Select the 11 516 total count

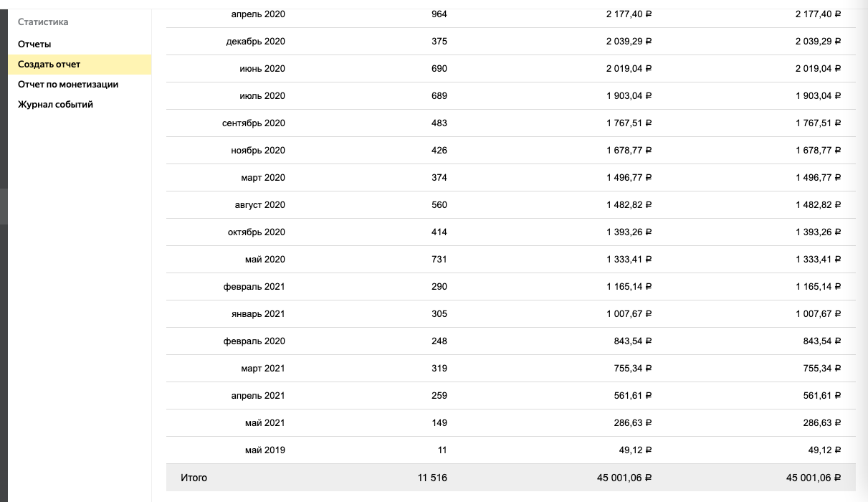pos(432,478)
